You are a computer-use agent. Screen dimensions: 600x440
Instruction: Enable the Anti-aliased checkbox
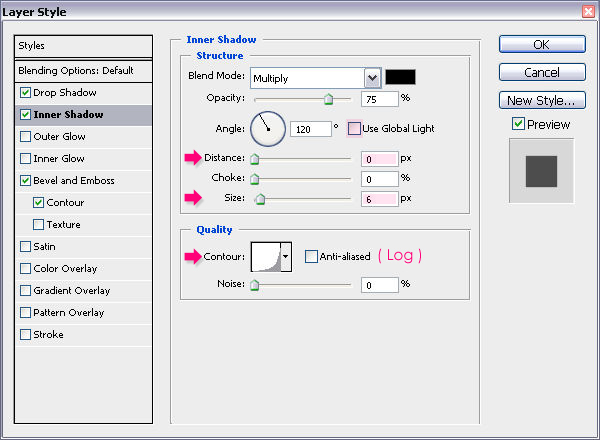click(x=311, y=257)
